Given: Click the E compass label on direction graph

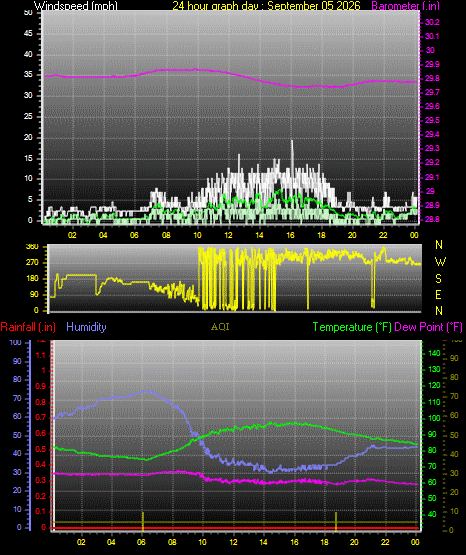Looking at the screenshot, I should [x=438, y=294].
